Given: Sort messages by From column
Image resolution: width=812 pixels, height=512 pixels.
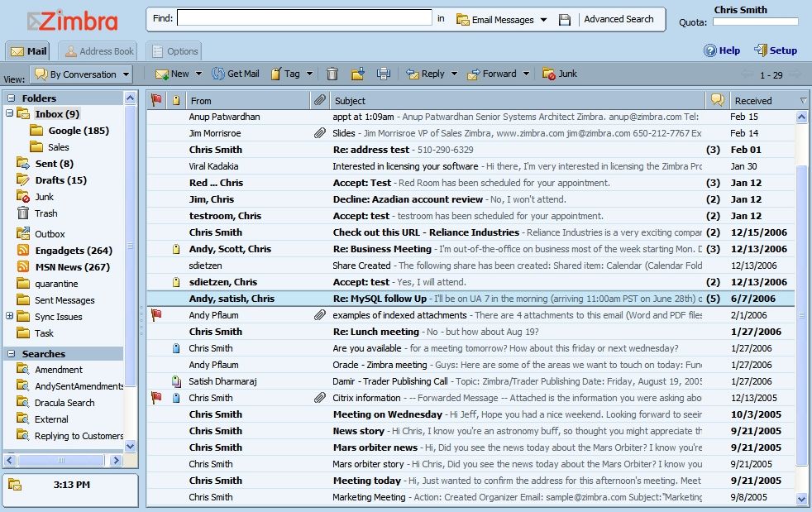Looking at the screenshot, I should click(247, 101).
